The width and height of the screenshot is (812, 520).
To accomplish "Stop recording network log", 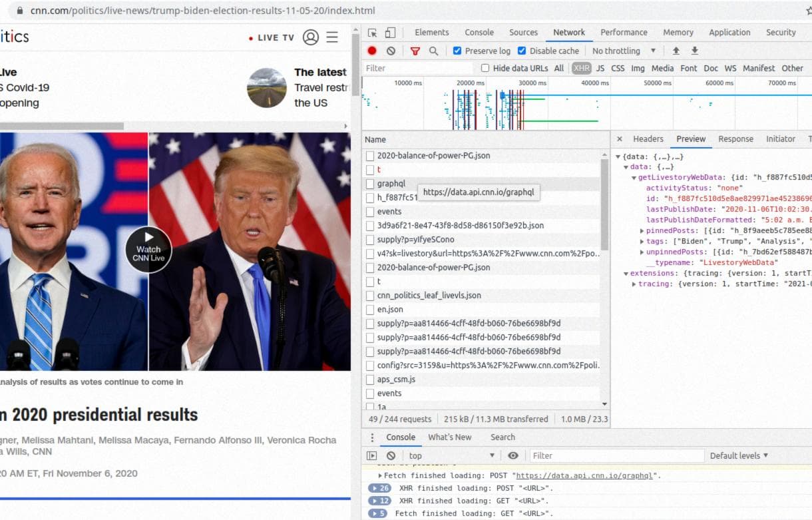I will point(372,51).
